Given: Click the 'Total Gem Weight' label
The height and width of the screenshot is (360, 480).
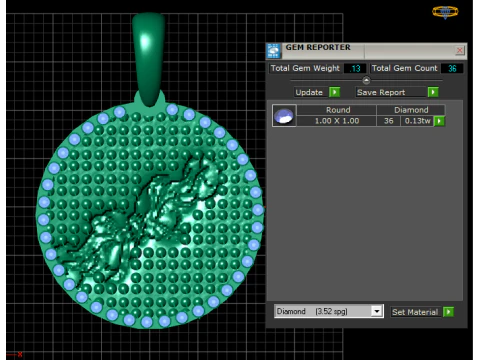Looking at the screenshot, I should tap(305, 68).
